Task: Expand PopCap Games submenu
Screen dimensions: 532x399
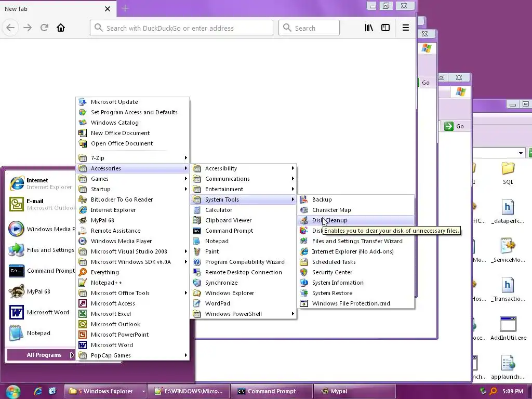Action: [132, 355]
